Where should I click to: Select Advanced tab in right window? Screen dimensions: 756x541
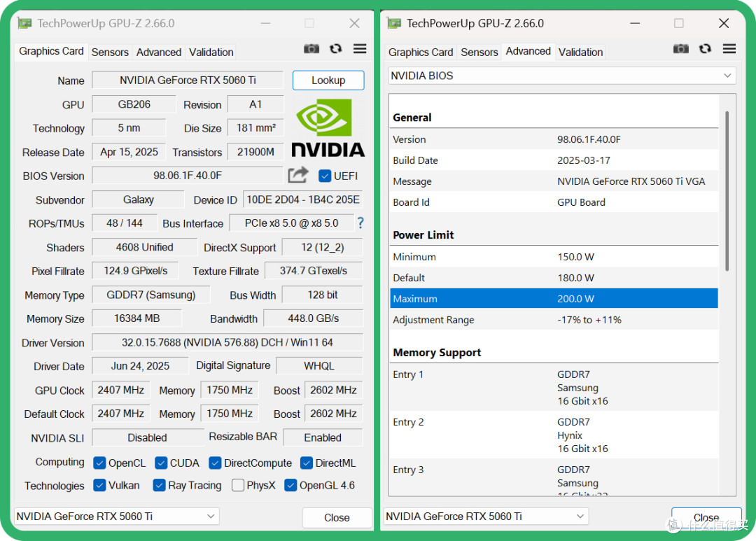(x=528, y=51)
